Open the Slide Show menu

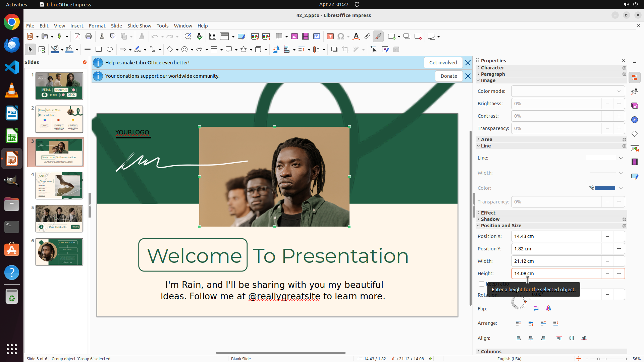139,26
